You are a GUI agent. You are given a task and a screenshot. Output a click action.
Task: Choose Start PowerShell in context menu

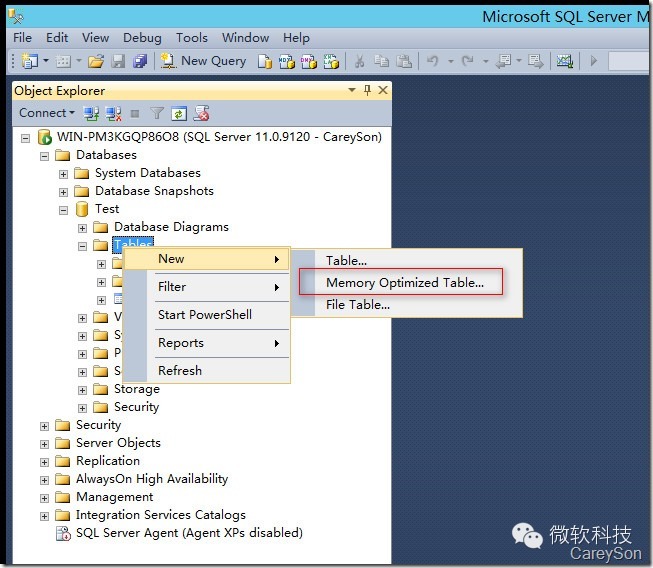[x=207, y=315]
